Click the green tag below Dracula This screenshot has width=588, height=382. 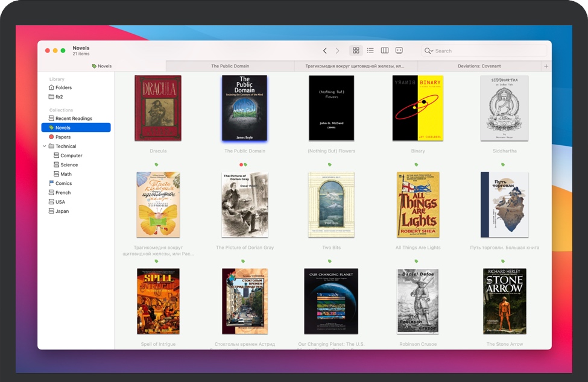coord(156,164)
